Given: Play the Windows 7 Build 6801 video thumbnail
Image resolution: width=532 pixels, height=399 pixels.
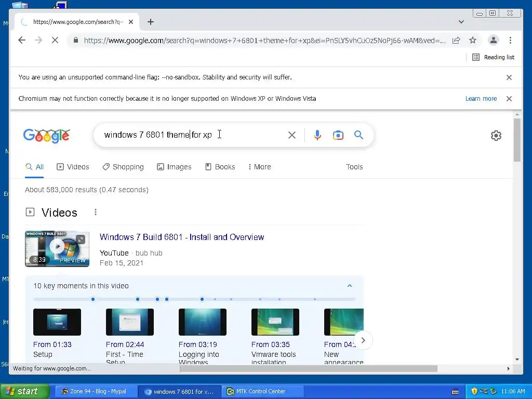Looking at the screenshot, I should tap(57, 249).
